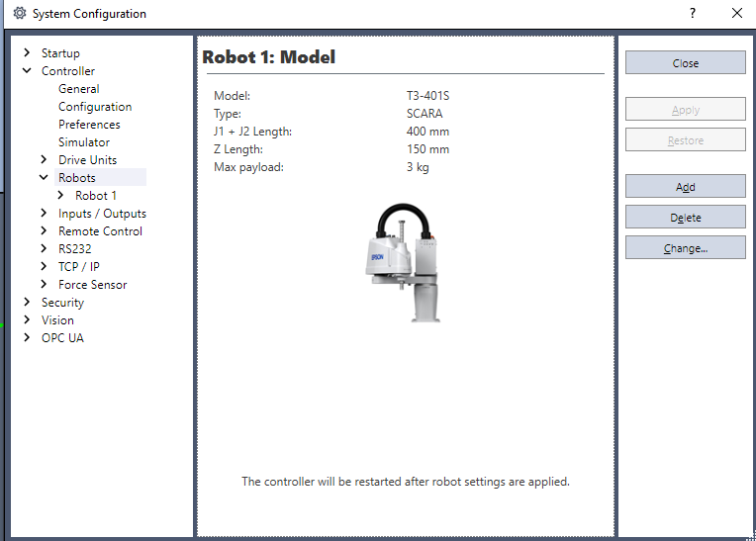756x541 pixels.
Task: Open the Configuration settings page
Action: (x=95, y=107)
